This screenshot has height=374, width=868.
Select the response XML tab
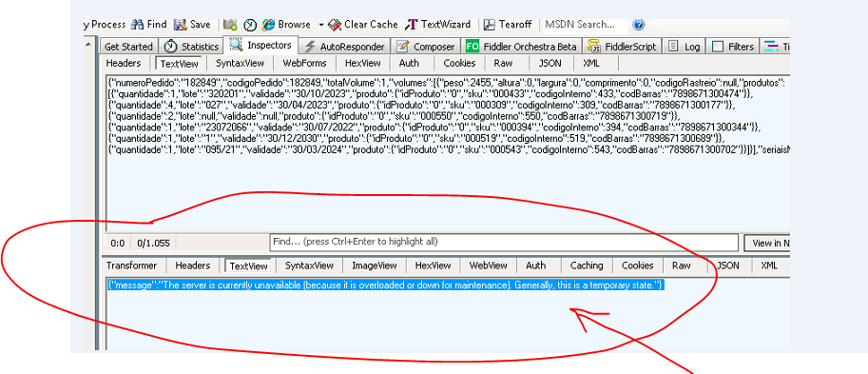pyautogui.click(x=769, y=266)
